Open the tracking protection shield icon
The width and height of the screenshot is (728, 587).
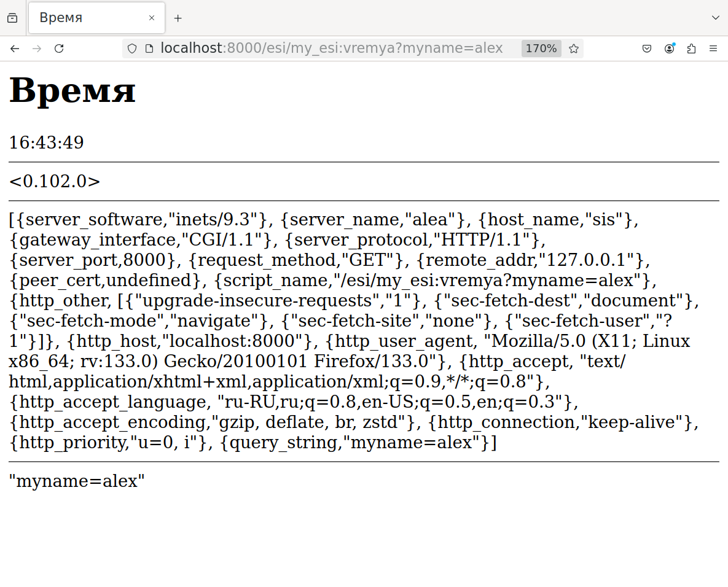(132, 49)
